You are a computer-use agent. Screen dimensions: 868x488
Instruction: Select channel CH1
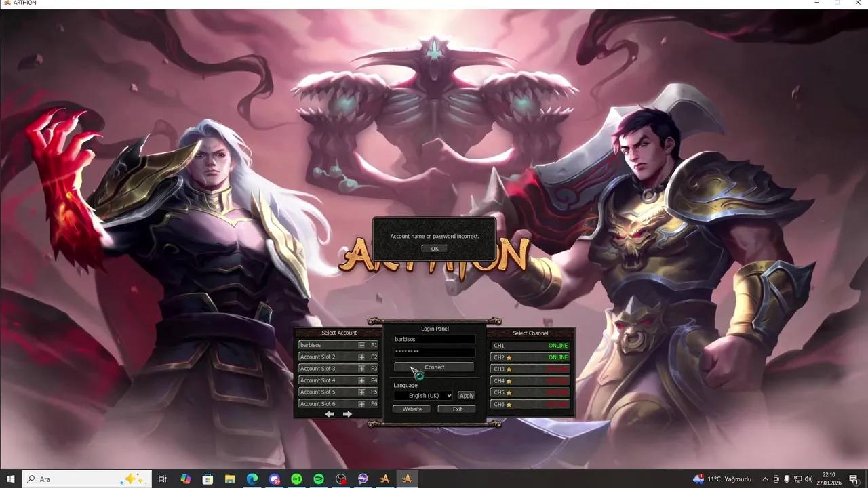(x=530, y=346)
